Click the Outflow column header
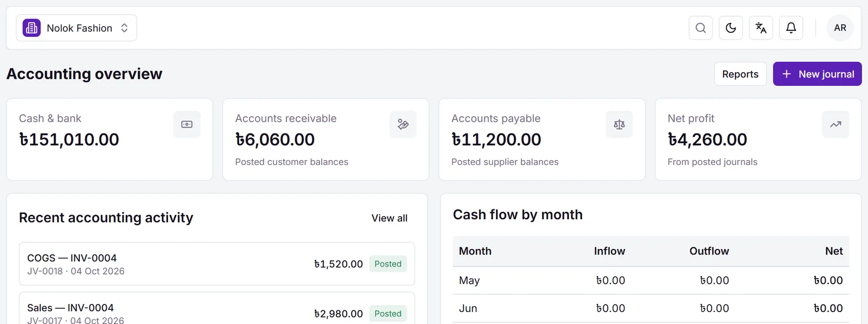 [x=709, y=251]
